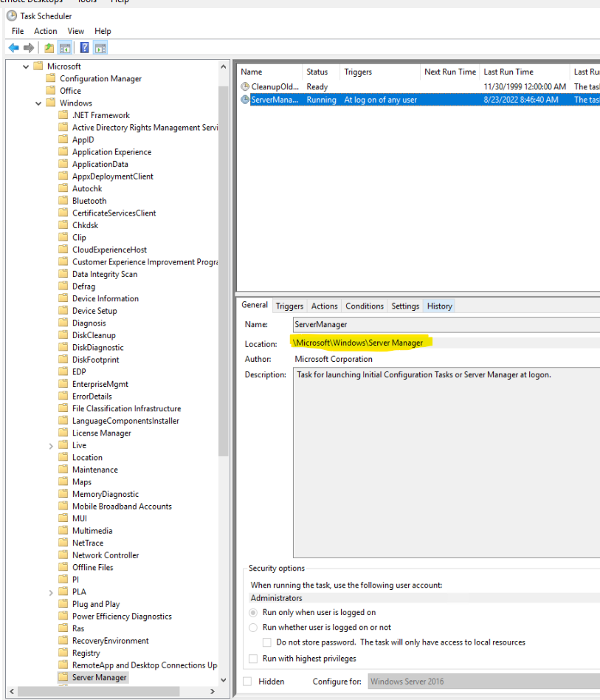Select the DiskCleanup folder
This screenshot has height=700, width=600.
(x=94, y=335)
